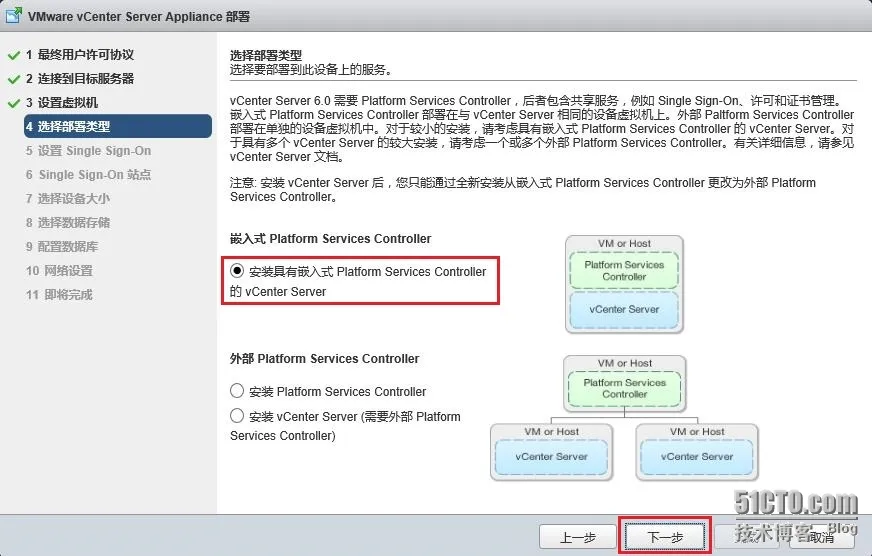Click step 8 选择数据存储
The image size is (872, 556).
[x=68, y=222]
